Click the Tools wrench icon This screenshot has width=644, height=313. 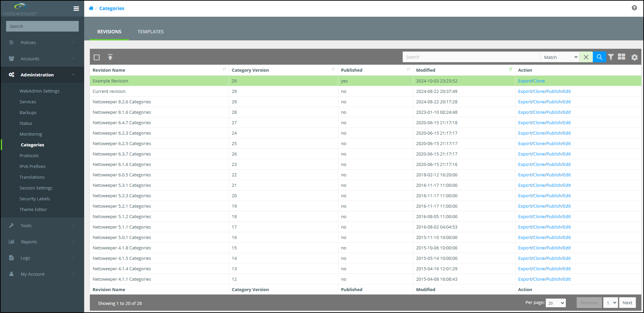(11, 225)
